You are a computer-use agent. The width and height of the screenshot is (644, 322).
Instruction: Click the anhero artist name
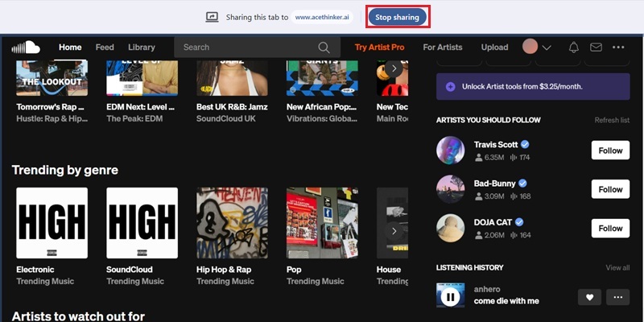(x=487, y=290)
